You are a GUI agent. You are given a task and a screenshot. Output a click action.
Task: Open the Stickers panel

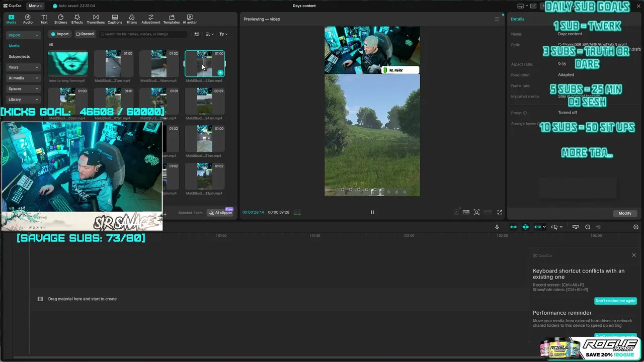click(60, 19)
